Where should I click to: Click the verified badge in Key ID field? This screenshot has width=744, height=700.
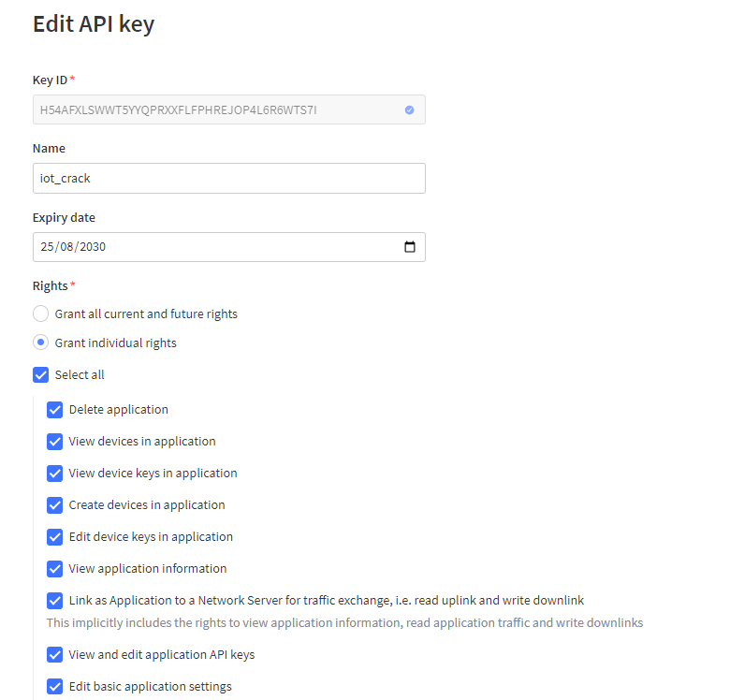click(x=409, y=109)
